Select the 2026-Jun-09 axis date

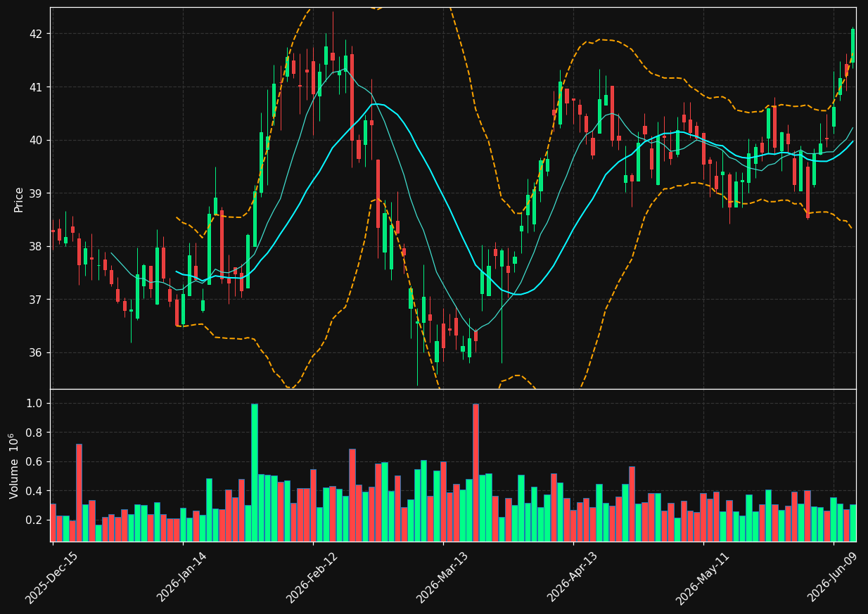(834, 578)
